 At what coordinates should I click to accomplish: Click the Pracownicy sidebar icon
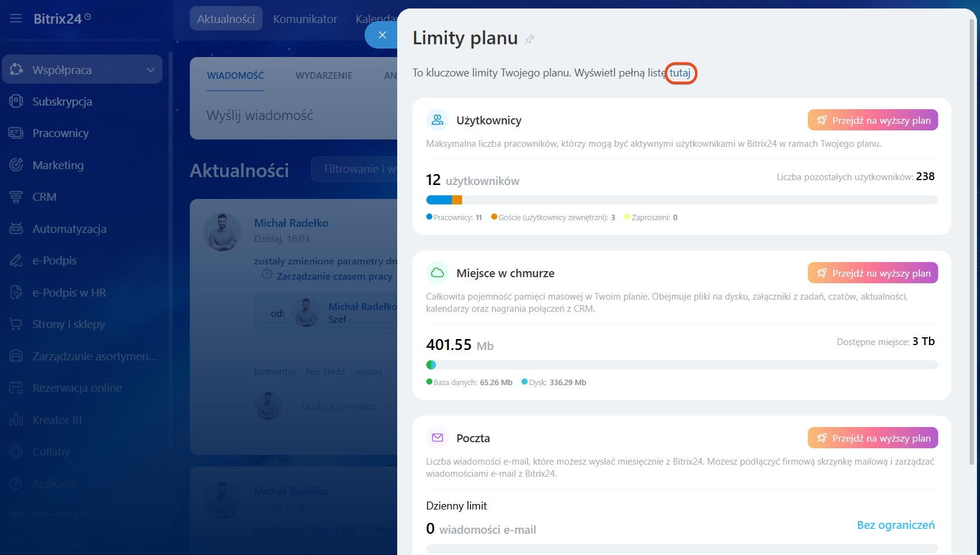click(16, 133)
